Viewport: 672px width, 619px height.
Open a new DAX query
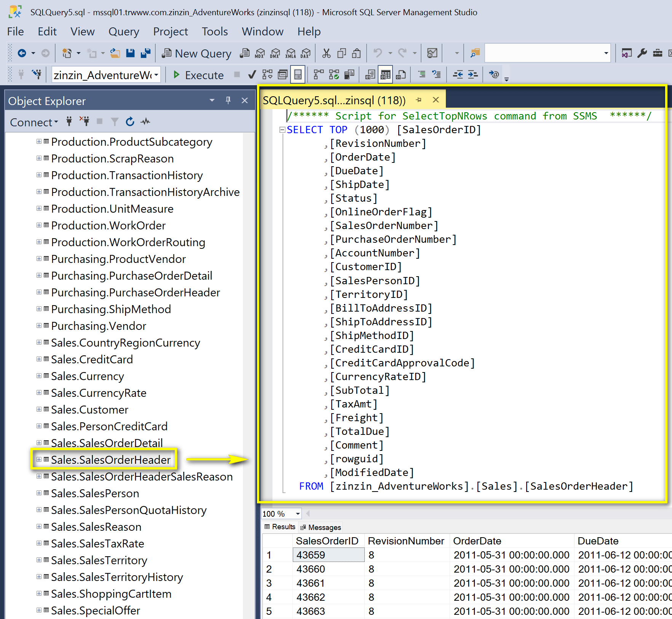[305, 53]
